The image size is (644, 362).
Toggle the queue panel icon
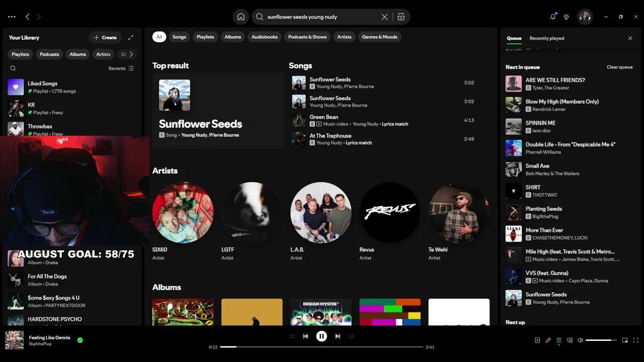pyautogui.click(x=558, y=340)
